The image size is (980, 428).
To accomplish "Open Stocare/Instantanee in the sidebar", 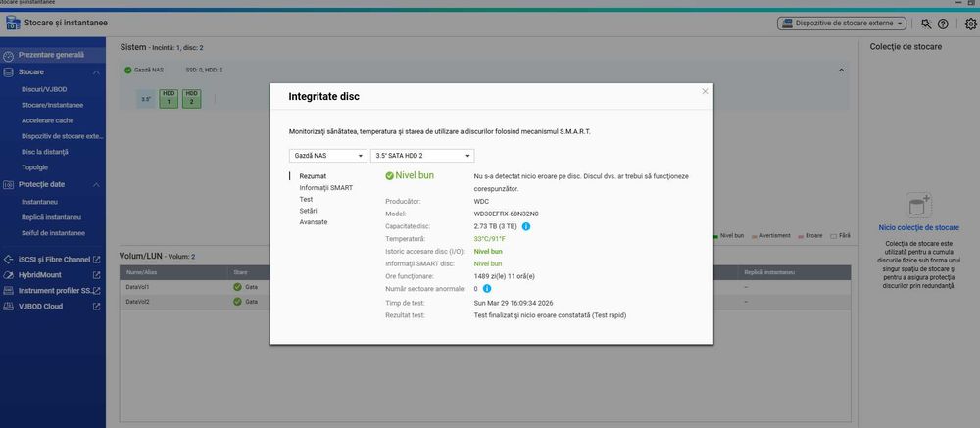I will [53, 105].
